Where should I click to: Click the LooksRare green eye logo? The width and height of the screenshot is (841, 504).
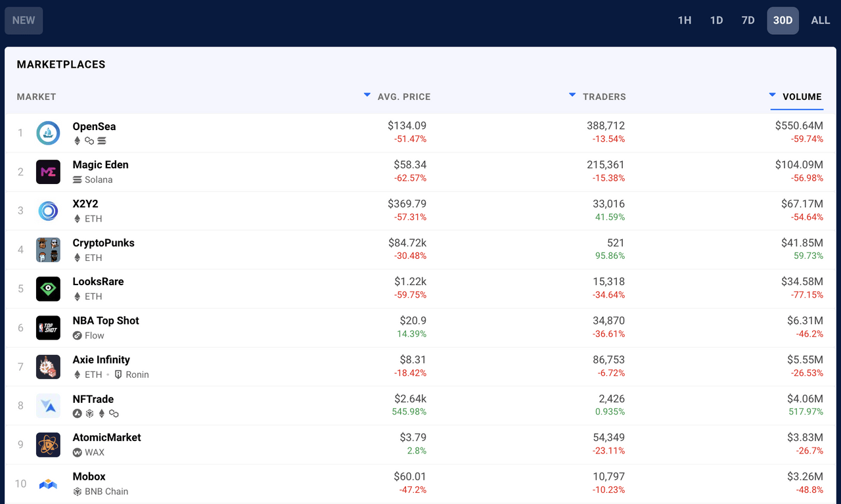tap(48, 288)
